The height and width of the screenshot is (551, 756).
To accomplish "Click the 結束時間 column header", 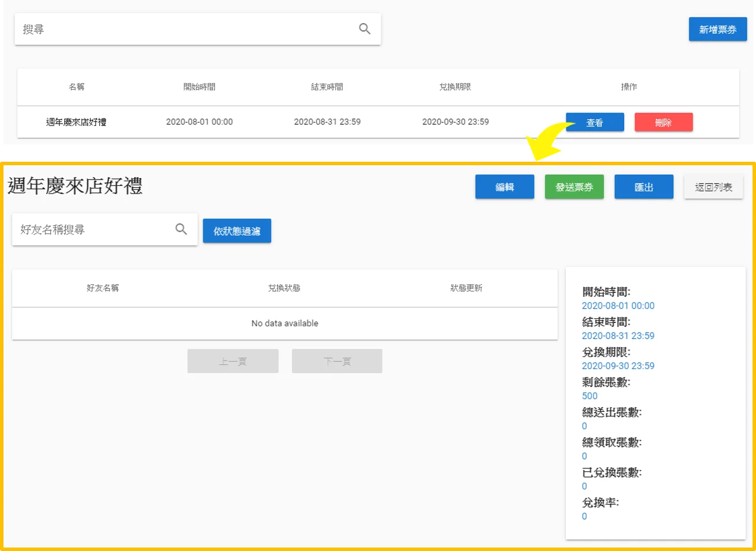I will coord(327,87).
